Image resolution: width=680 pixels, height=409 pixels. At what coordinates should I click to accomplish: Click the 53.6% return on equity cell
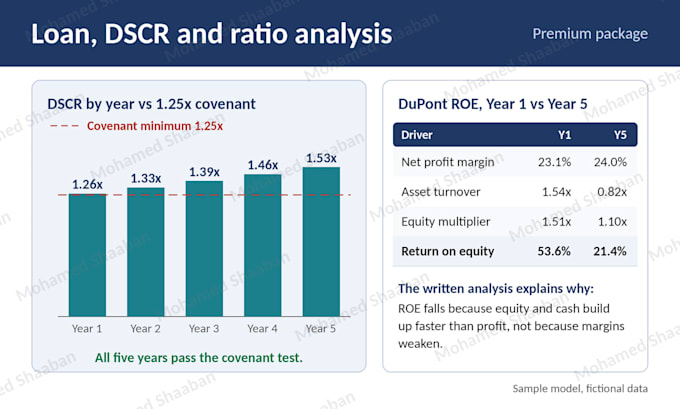[x=554, y=252]
